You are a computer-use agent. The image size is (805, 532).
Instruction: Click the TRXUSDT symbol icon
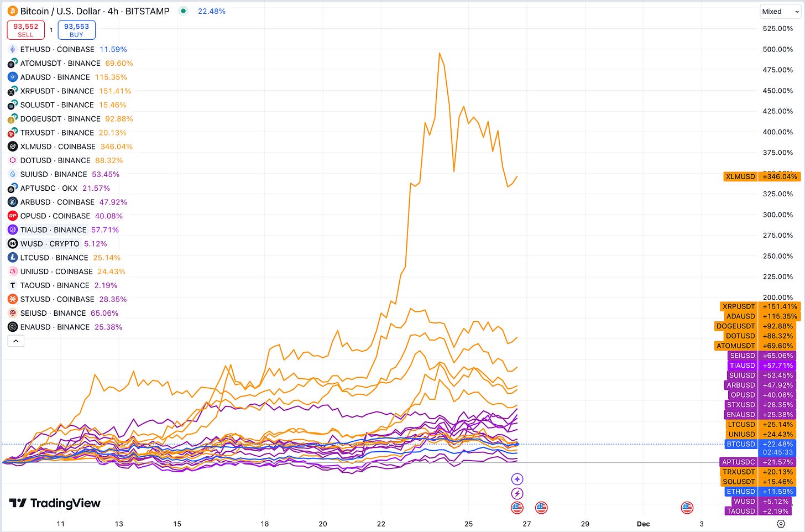pyautogui.click(x=13, y=133)
